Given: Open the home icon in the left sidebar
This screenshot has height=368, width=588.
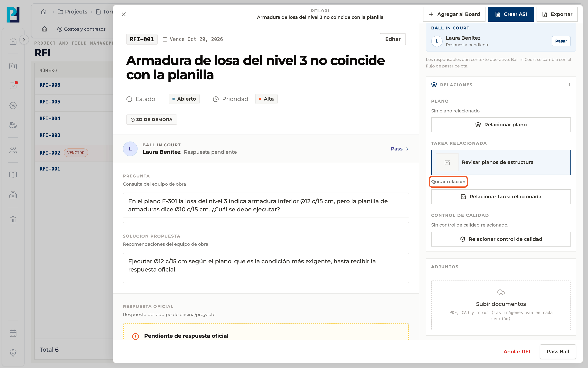Looking at the screenshot, I should pos(13,41).
